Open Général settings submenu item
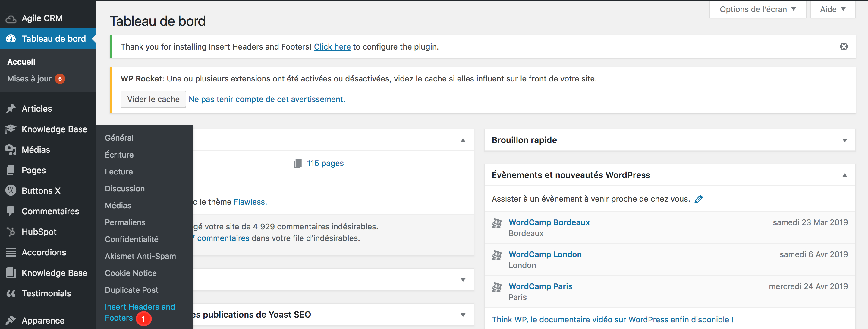Screen dimensions: 868x329 (x=119, y=138)
